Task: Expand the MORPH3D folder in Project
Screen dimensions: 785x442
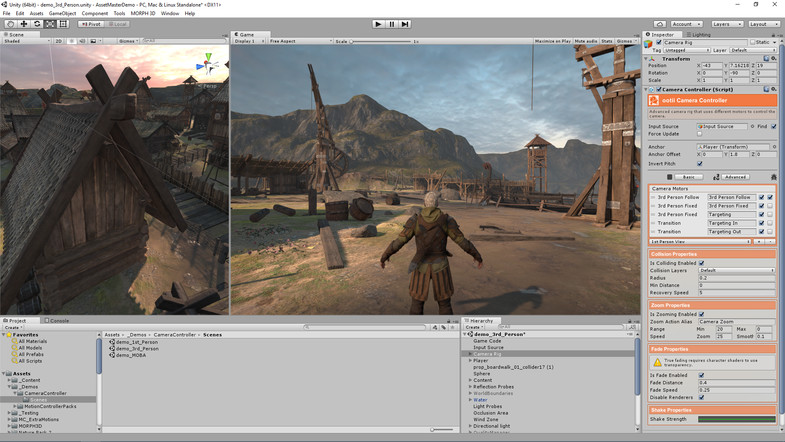Action: [9, 426]
